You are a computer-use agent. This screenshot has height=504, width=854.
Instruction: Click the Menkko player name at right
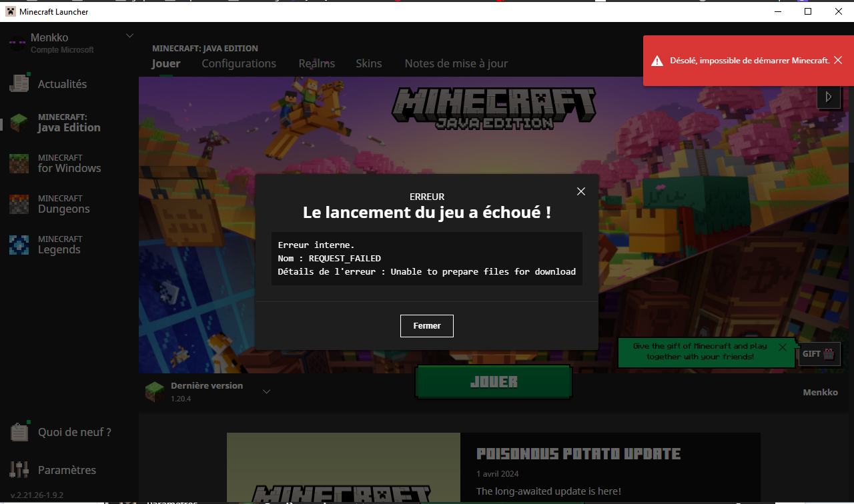(820, 392)
